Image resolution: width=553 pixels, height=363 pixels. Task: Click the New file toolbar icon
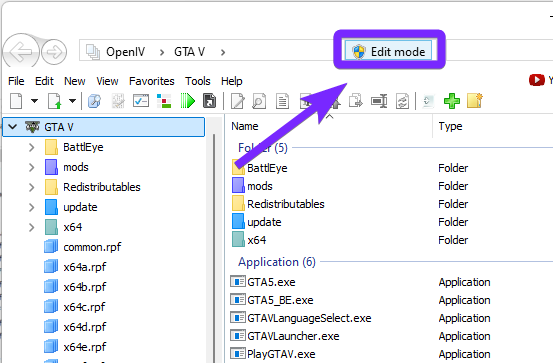coord(16,101)
